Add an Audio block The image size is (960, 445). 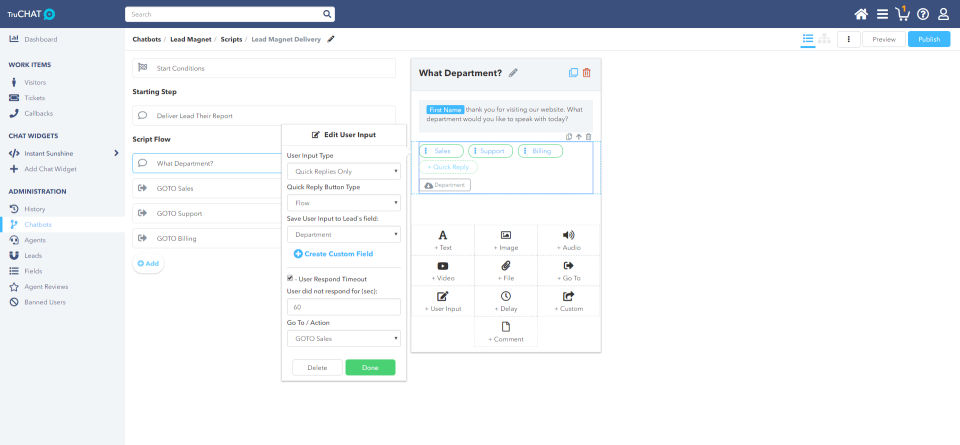click(569, 240)
